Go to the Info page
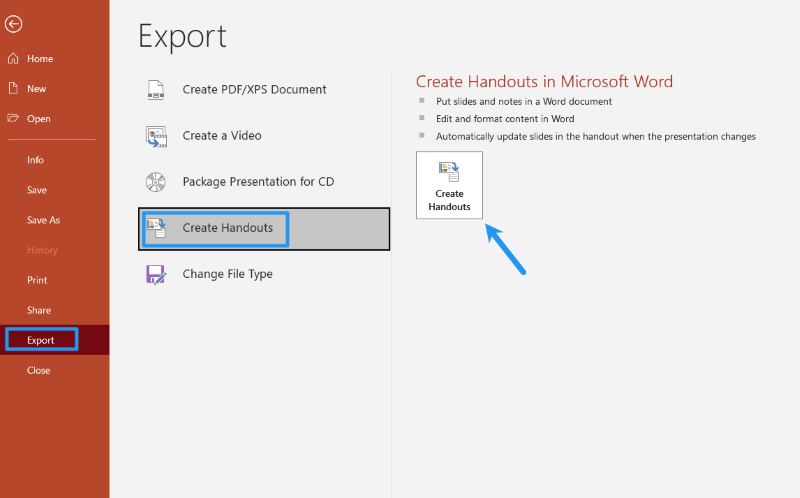 [35, 160]
